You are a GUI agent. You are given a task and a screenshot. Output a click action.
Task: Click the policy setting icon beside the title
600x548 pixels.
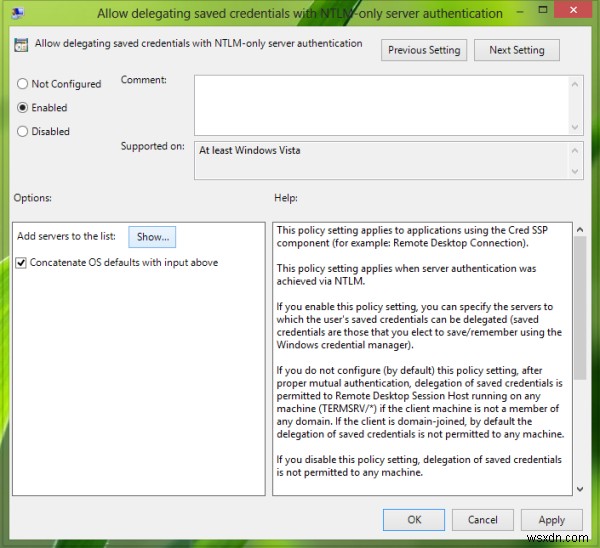click(x=21, y=44)
